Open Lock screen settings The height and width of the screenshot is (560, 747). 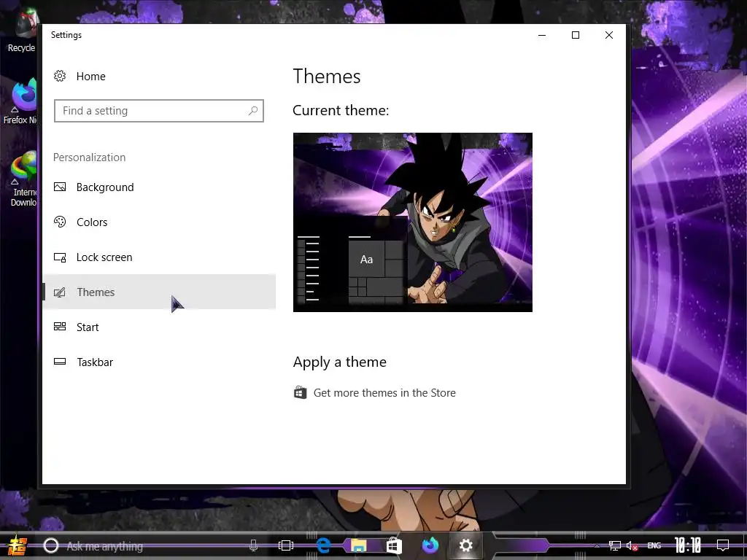tap(159, 257)
